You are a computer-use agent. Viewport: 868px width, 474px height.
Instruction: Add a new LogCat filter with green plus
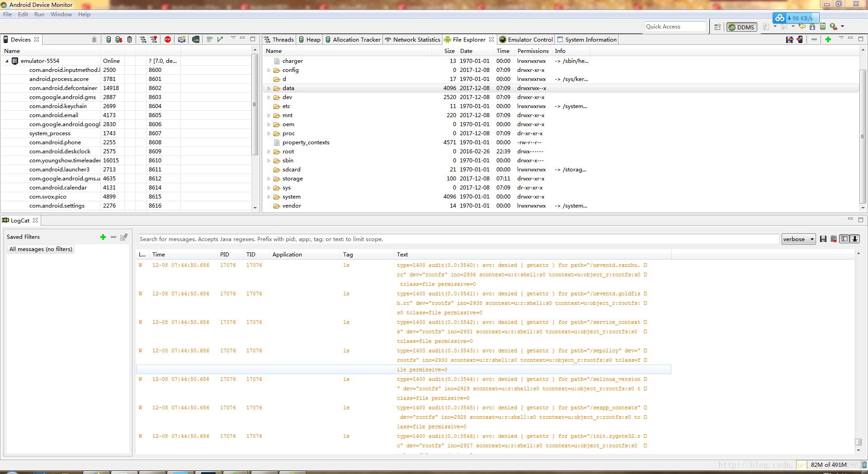tap(103, 237)
